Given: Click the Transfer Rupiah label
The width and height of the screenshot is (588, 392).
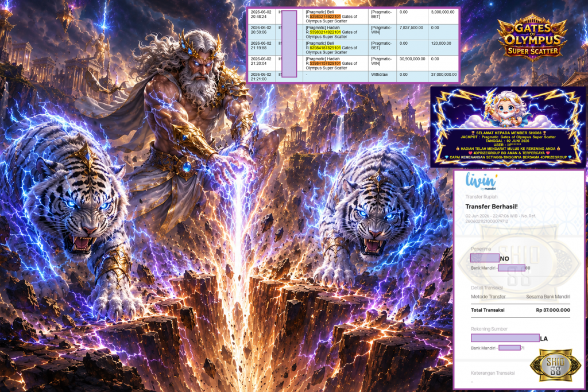Looking at the screenshot, I should (482, 197).
